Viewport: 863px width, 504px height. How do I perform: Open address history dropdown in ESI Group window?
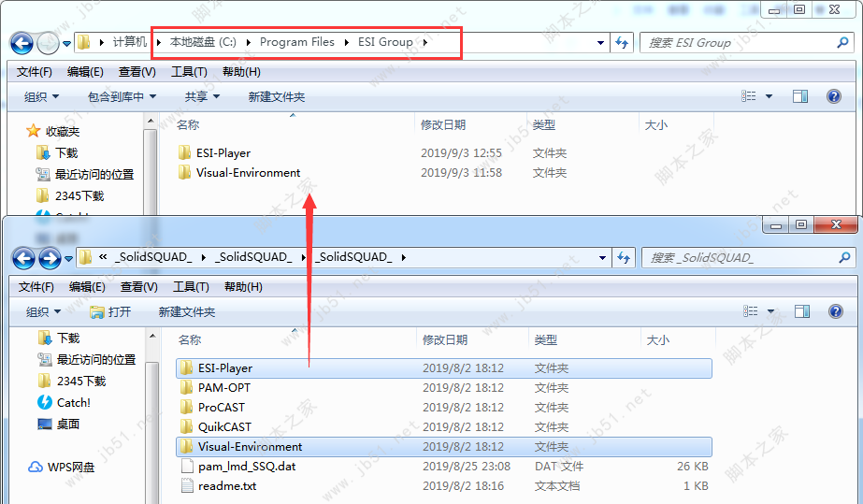pyautogui.click(x=600, y=42)
